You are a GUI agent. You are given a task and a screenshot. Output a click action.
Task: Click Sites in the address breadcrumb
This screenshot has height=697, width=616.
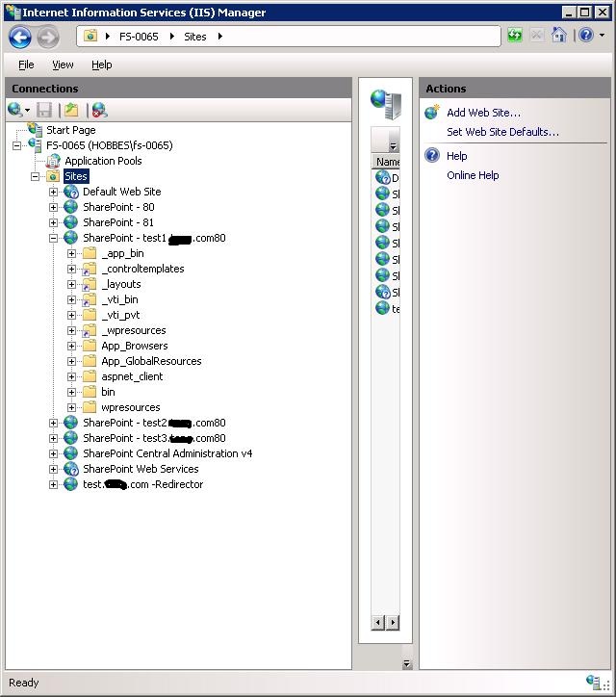click(x=195, y=37)
